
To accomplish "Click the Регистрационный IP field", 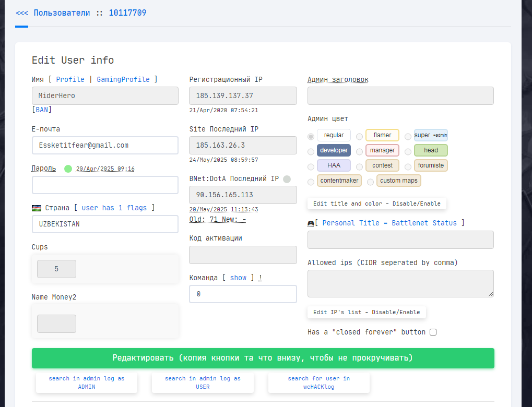I will pyautogui.click(x=243, y=95).
